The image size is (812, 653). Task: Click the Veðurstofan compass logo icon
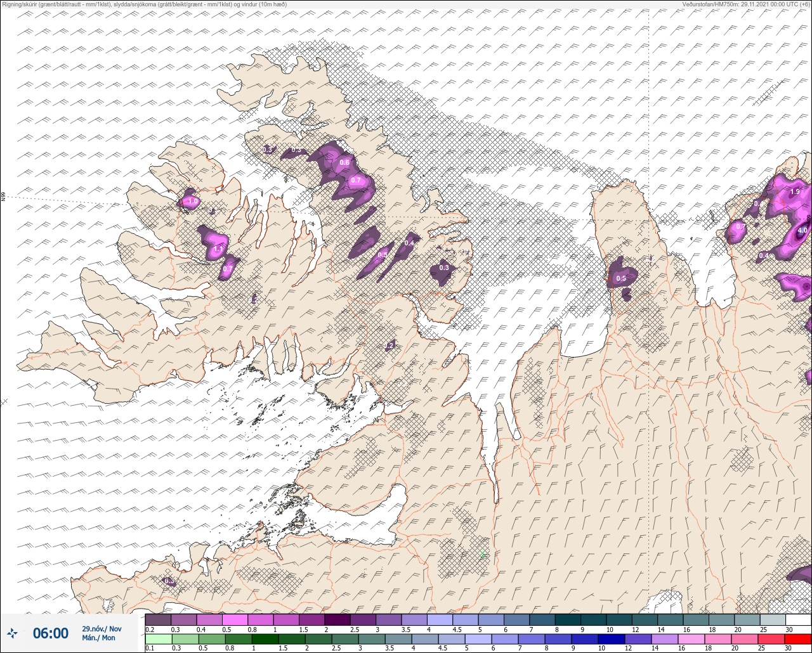pyautogui.click(x=11, y=633)
